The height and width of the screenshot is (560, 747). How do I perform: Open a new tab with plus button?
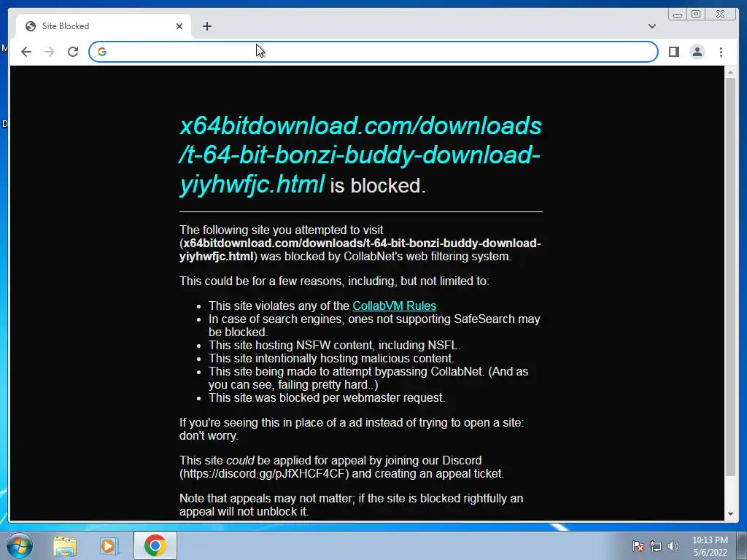click(206, 26)
